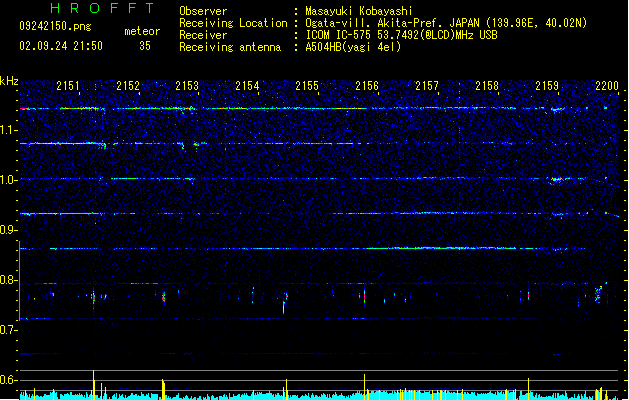Click the A504HB(yagi 4el) antenna text
This screenshot has width=629, height=400.
pos(353,47)
